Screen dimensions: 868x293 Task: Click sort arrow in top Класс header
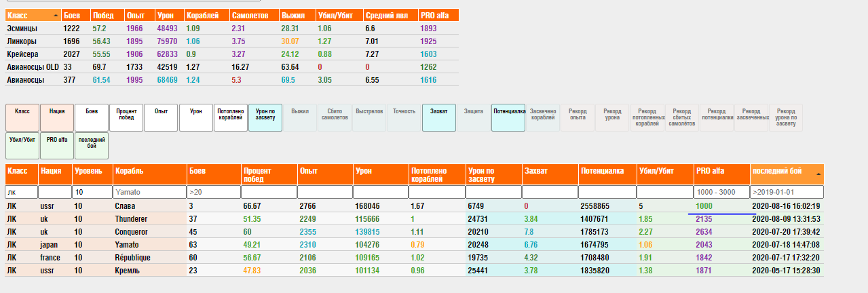pos(55,15)
